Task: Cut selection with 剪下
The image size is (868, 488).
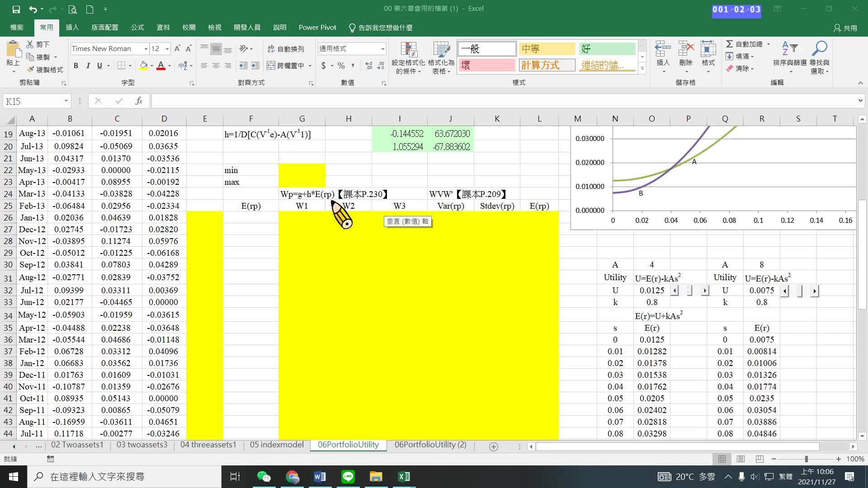Action: pyautogui.click(x=38, y=44)
